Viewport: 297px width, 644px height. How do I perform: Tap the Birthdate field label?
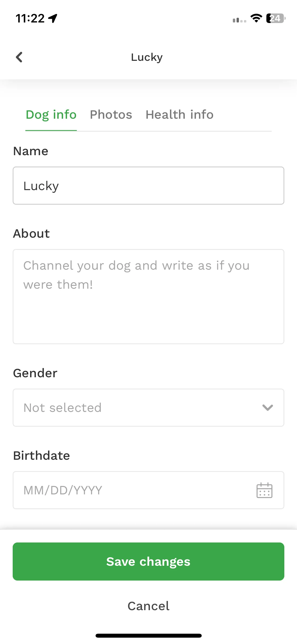[x=41, y=456]
